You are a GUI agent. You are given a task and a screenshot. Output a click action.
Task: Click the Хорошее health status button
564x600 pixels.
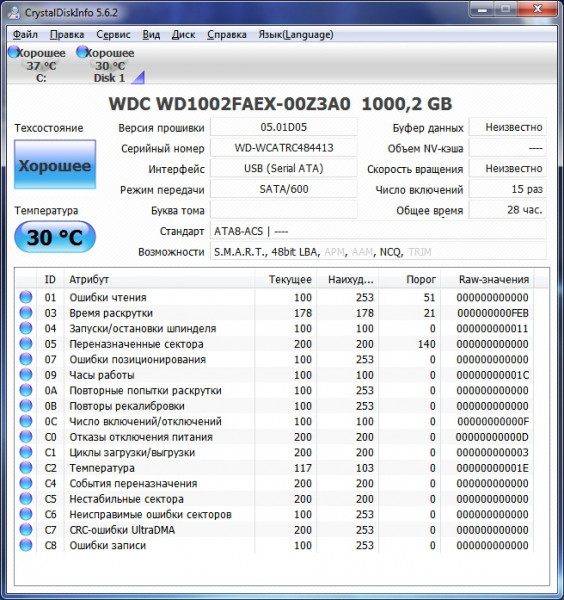pos(55,165)
